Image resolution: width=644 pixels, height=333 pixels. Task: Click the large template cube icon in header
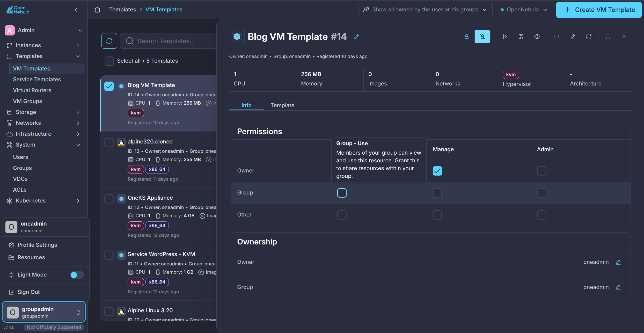click(237, 37)
